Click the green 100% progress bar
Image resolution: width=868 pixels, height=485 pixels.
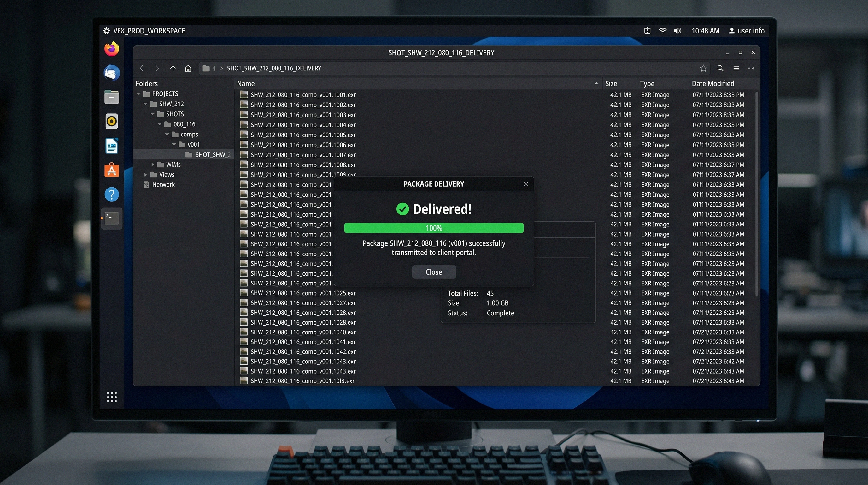(x=434, y=228)
